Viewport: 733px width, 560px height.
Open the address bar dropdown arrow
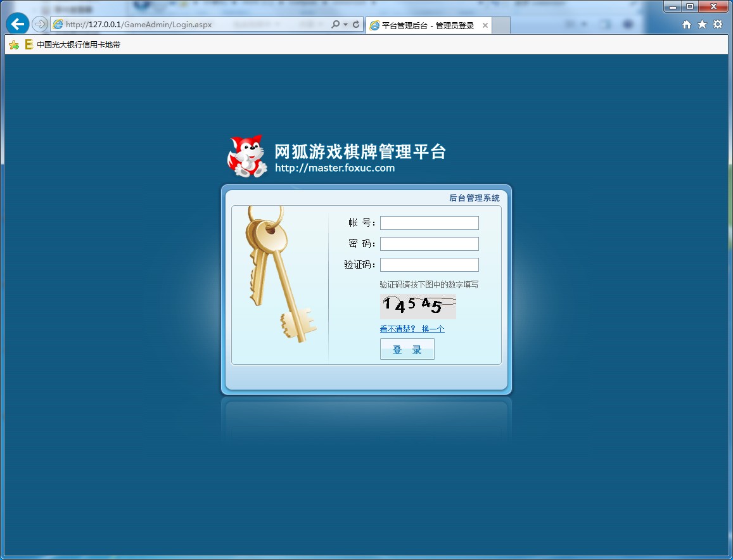coord(345,24)
